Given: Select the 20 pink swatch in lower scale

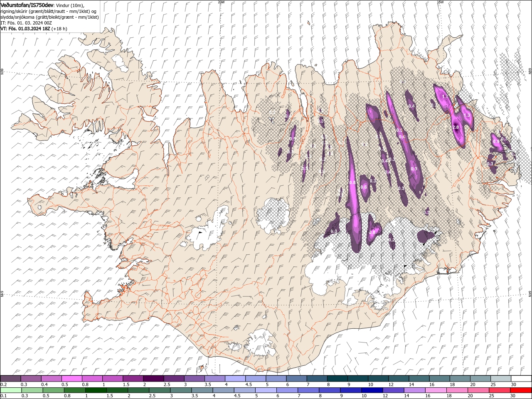Looking at the screenshot, I should (478, 390).
